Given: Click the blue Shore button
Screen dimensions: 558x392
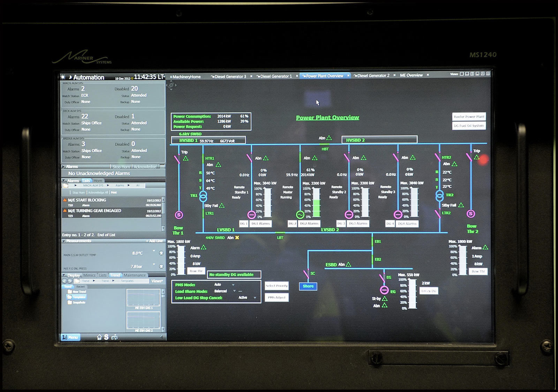Looking at the screenshot, I should coord(308,286).
